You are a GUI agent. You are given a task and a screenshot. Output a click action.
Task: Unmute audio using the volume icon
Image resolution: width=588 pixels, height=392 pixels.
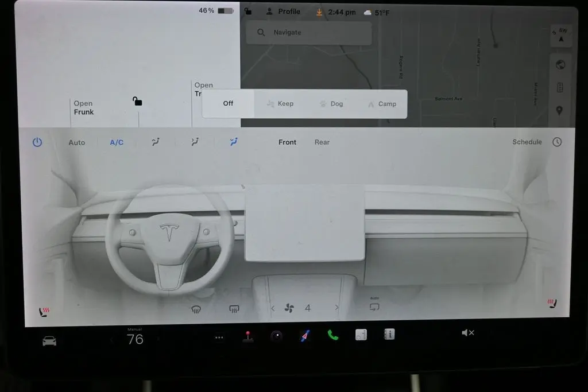467,333
